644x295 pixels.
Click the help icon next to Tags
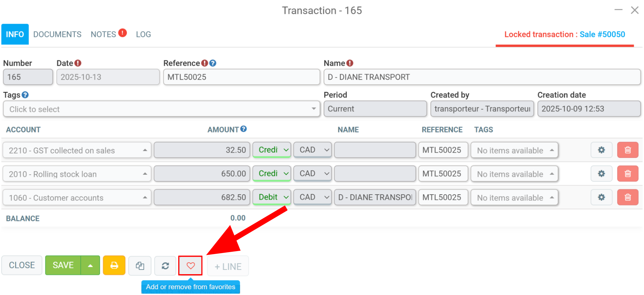pos(25,95)
